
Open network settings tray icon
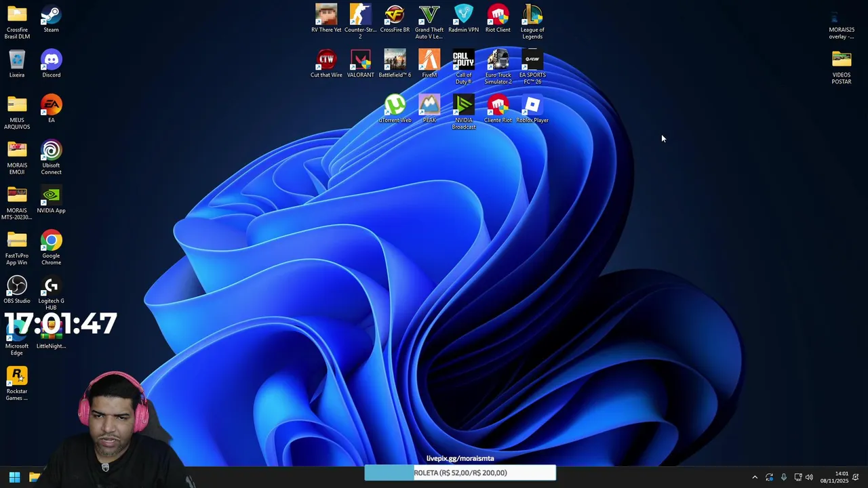tap(798, 477)
